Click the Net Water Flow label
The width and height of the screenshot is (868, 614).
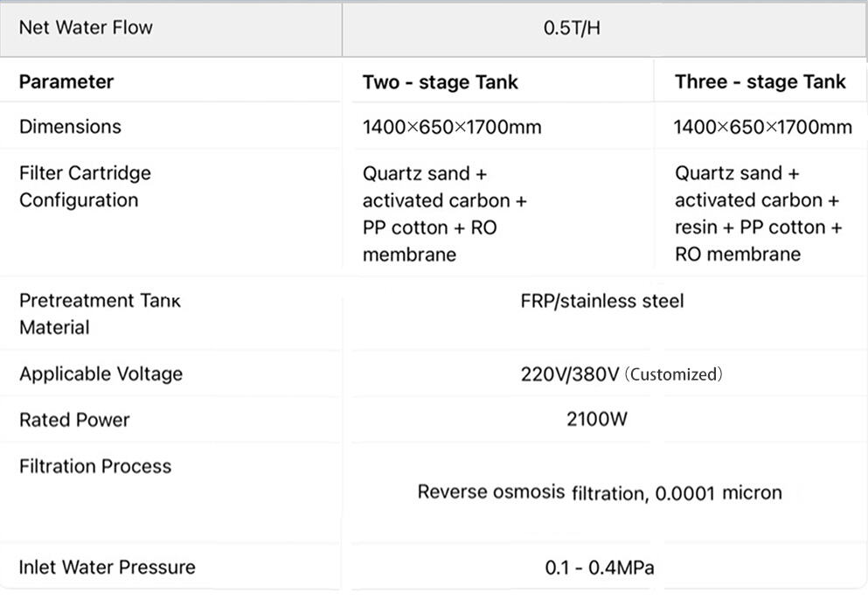pyautogui.click(x=86, y=27)
